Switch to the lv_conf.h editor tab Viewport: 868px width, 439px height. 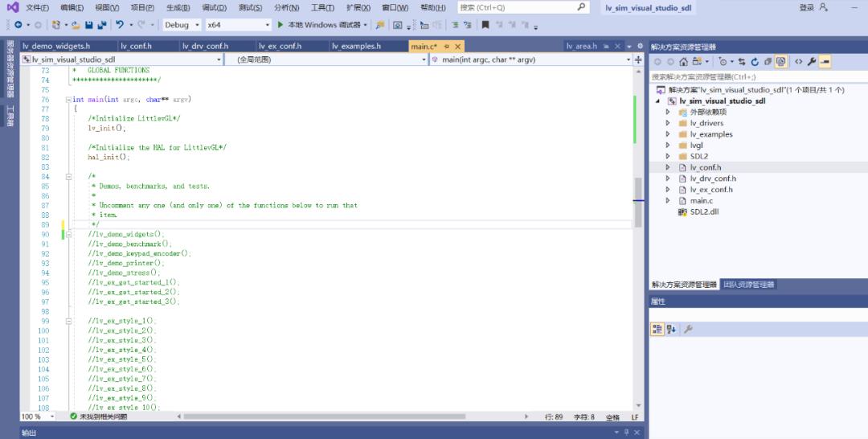pyautogui.click(x=136, y=47)
